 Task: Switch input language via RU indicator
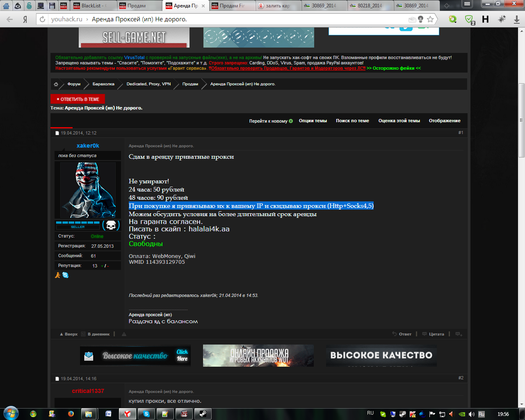[x=370, y=413]
